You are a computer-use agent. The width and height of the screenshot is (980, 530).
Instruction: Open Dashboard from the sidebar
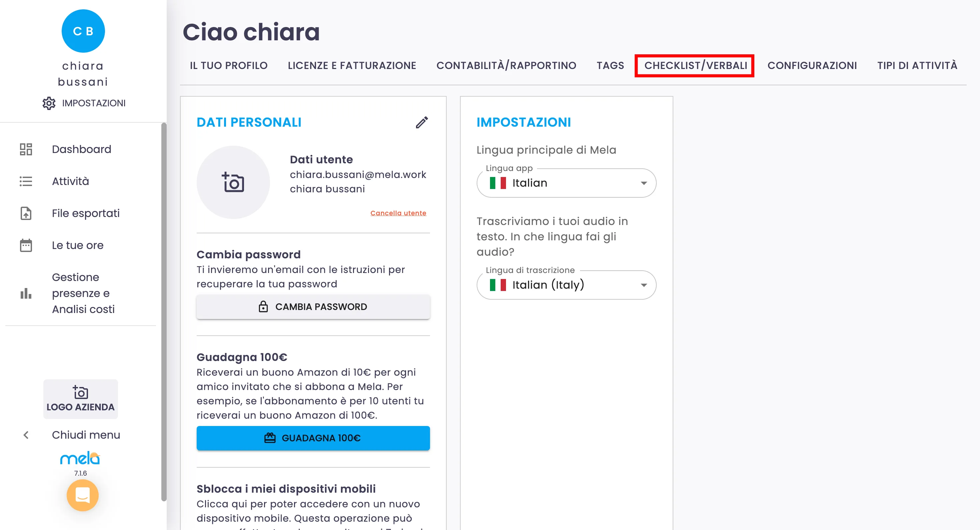tap(81, 149)
